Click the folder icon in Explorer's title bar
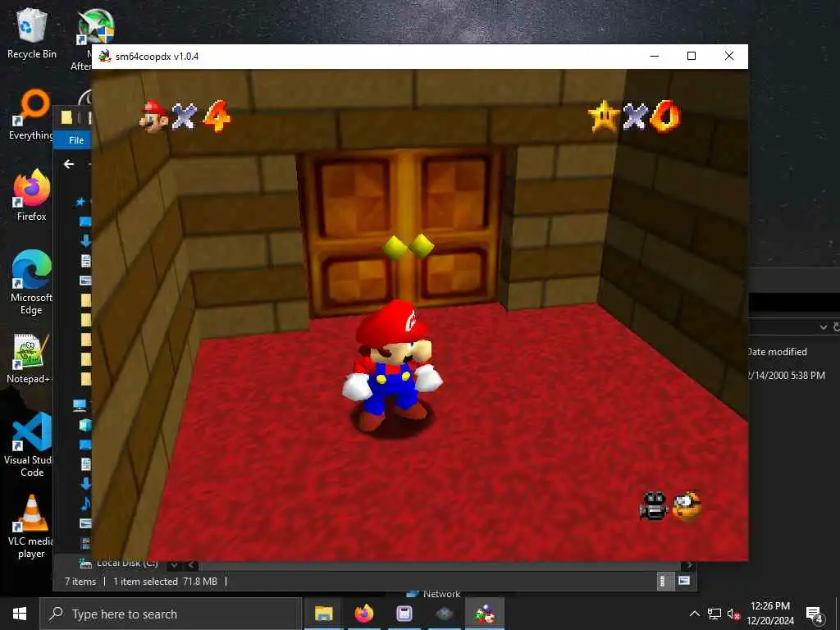The width and height of the screenshot is (840, 630). pyautogui.click(x=66, y=117)
